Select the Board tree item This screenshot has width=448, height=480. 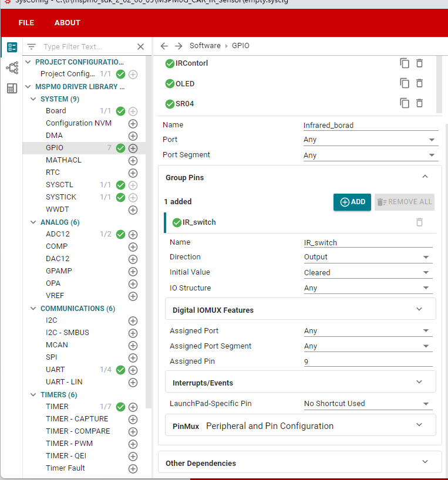56,111
